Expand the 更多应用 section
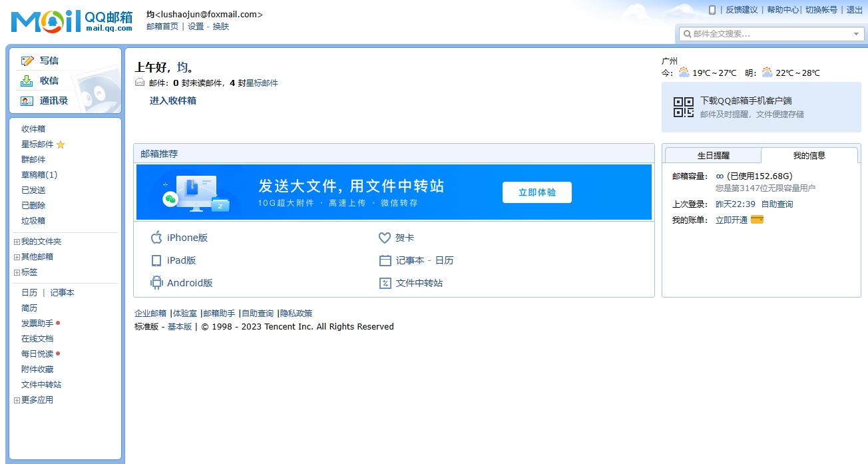Viewport: 868px width, 464px height. (x=17, y=400)
